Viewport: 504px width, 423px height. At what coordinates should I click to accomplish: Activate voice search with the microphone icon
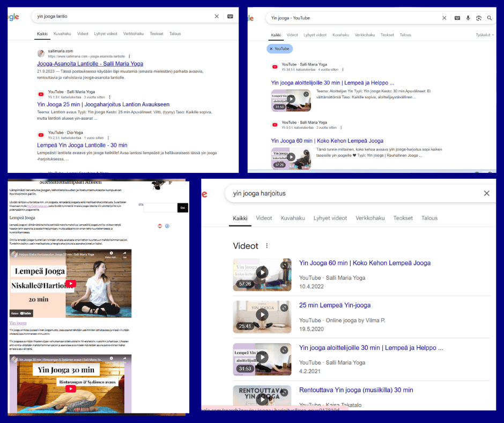click(x=468, y=18)
